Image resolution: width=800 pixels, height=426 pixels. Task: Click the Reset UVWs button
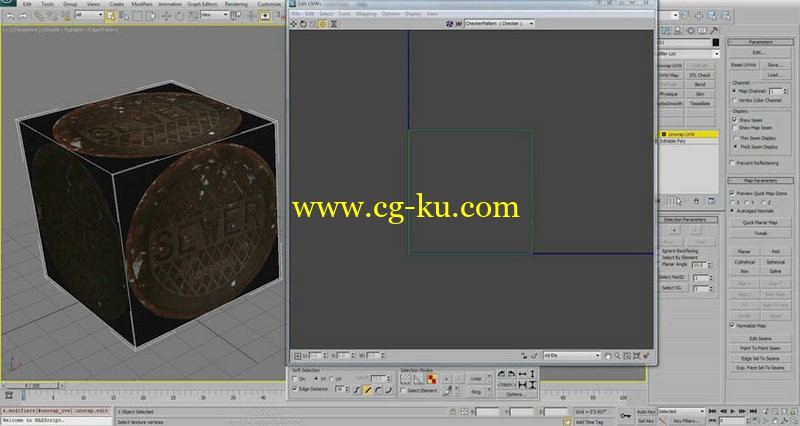pyautogui.click(x=743, y=65)
